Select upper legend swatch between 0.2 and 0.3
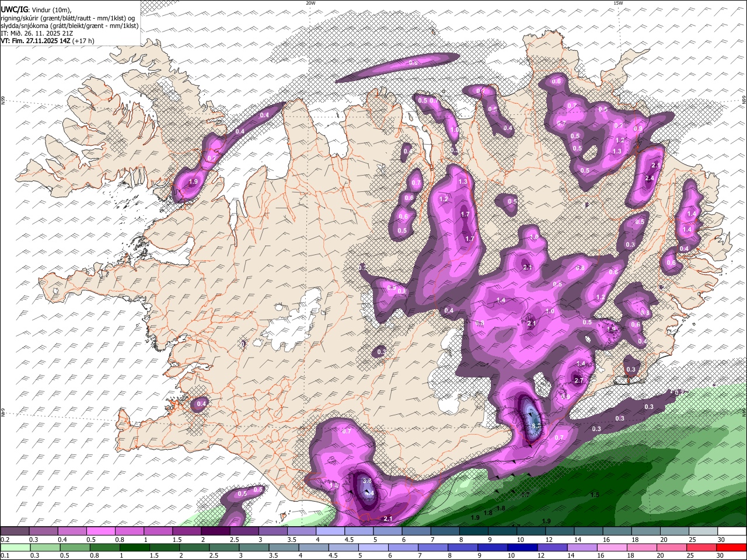Viewport: 747px width, 560px height. (15, 531)
